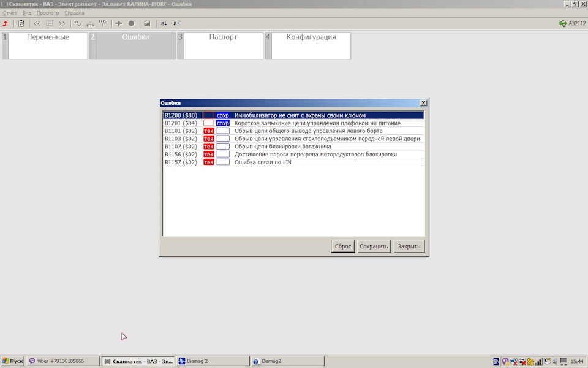Switch to the Ошибки tab
The image size is (588, 368).
click(132, 45)
